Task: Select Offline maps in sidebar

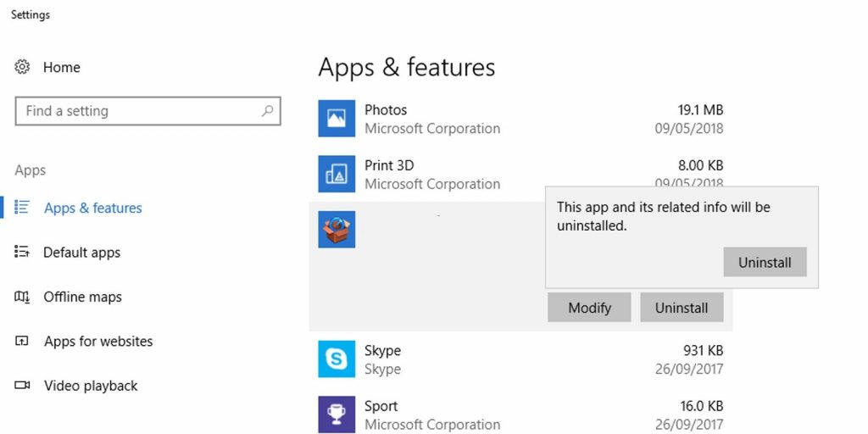Action: [x=82, y=297]
